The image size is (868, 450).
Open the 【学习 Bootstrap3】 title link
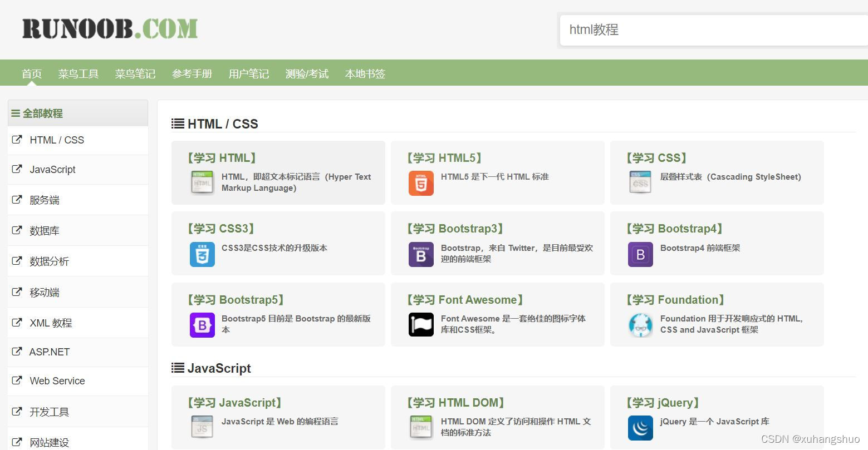click(455, 229)
